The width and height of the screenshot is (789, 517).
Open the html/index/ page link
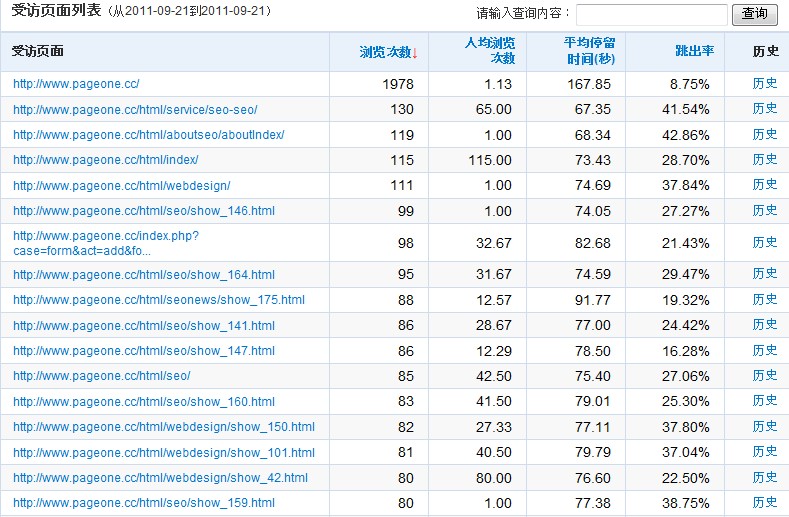[106, 160]
